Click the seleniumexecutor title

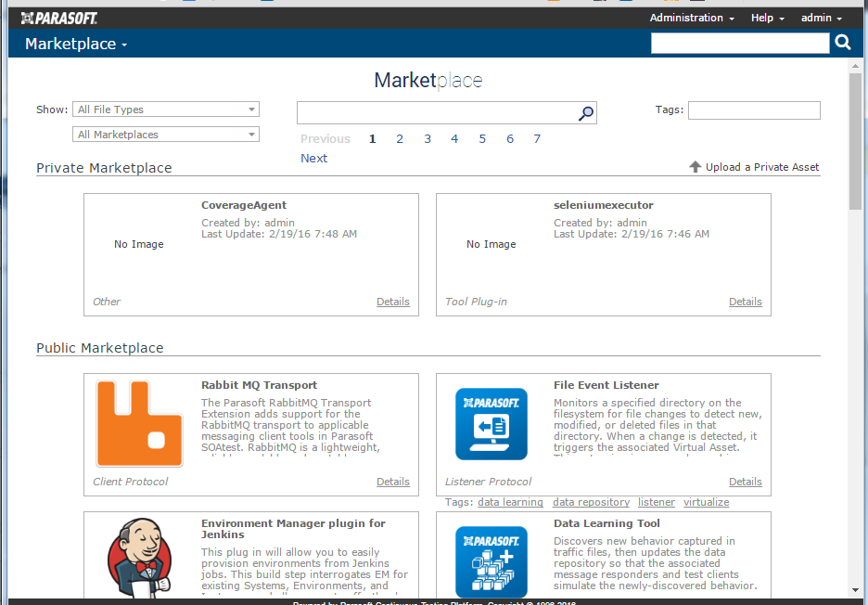point(604,205)
